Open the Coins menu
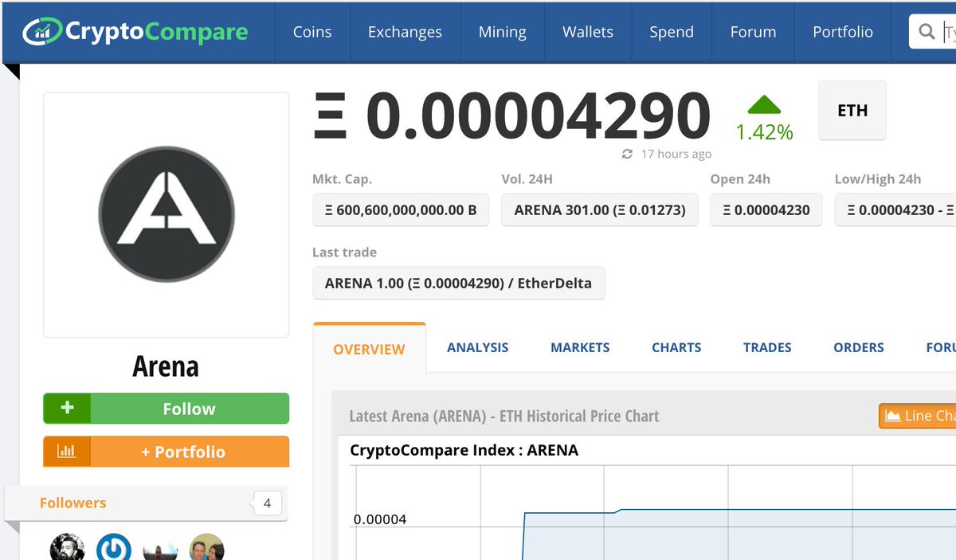 (312, 32)
